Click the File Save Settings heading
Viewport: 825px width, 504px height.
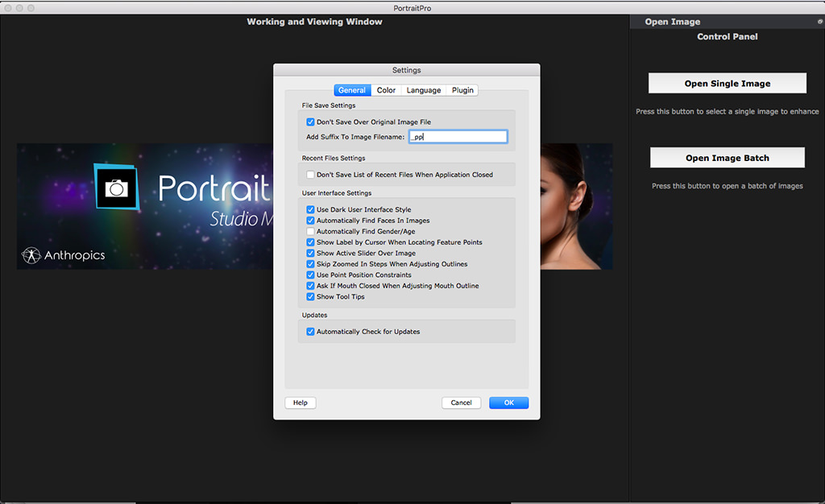tap(329, 105)
